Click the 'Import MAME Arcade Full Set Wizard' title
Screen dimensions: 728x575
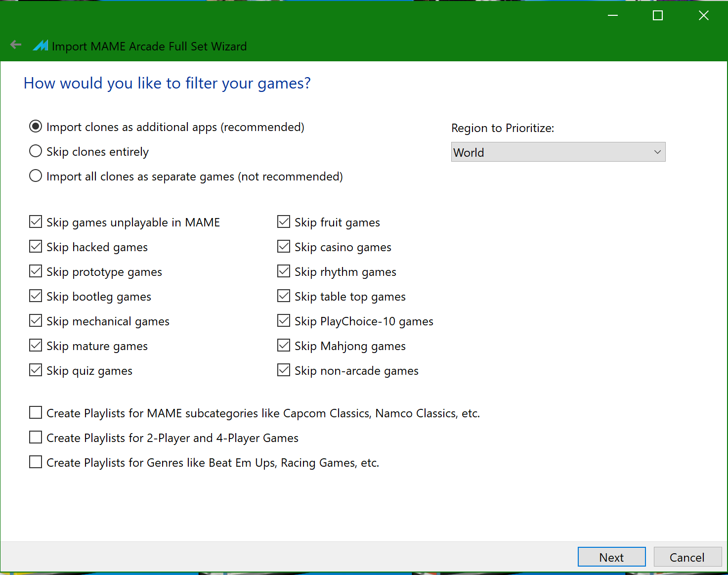point(149,46)
